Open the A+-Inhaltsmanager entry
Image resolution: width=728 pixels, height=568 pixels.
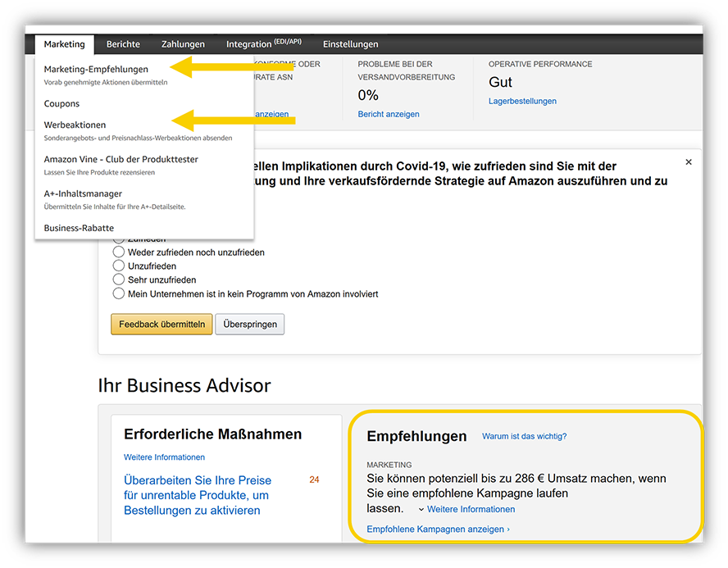[x=83, y=193]
